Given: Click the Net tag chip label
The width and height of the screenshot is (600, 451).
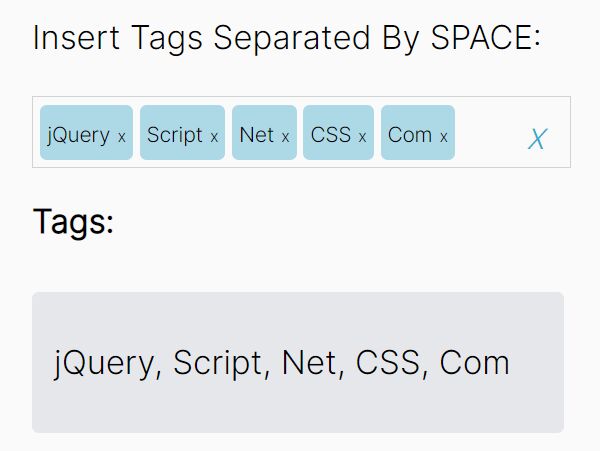Looking at the screenshot, I should coord(256,135).
